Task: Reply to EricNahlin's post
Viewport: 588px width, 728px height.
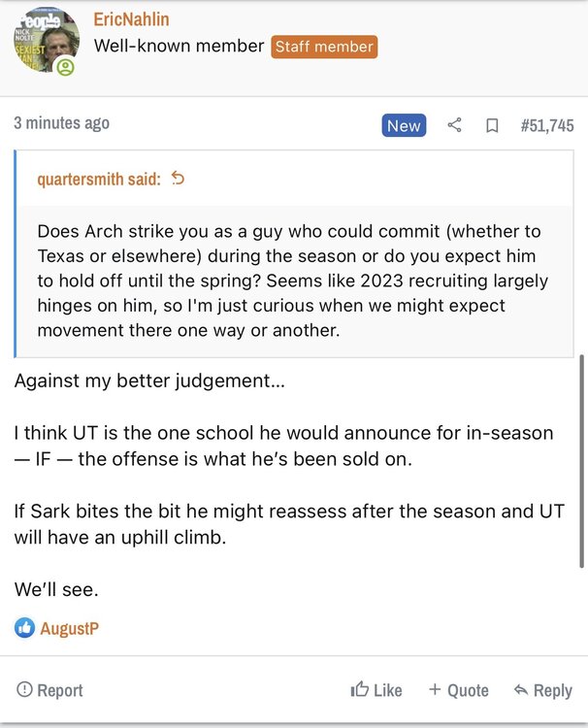Action: [542, 690]
